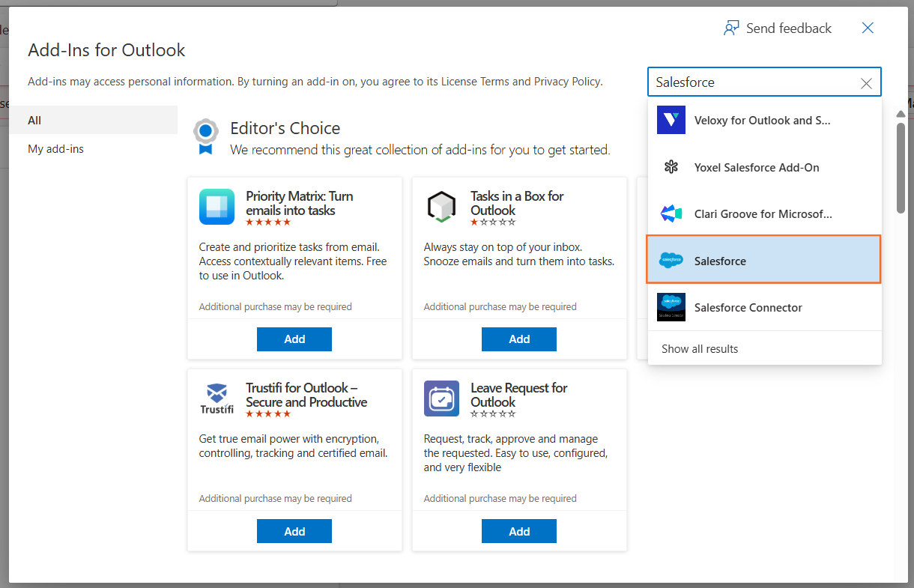This screenshot has height=588, width=914.
Task: Add the Tasks in a Box add-in
Action: tap(519, 339)
